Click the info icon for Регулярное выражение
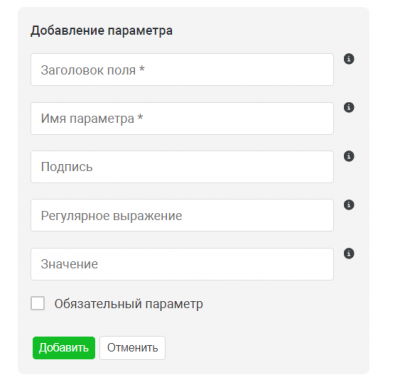 (349, 205)
